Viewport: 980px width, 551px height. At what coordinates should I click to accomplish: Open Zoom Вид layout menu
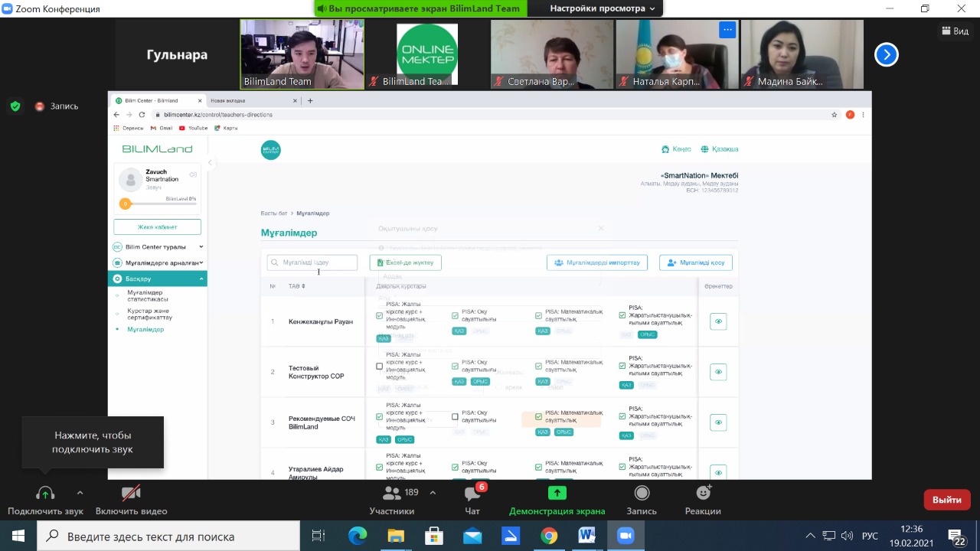955,31
